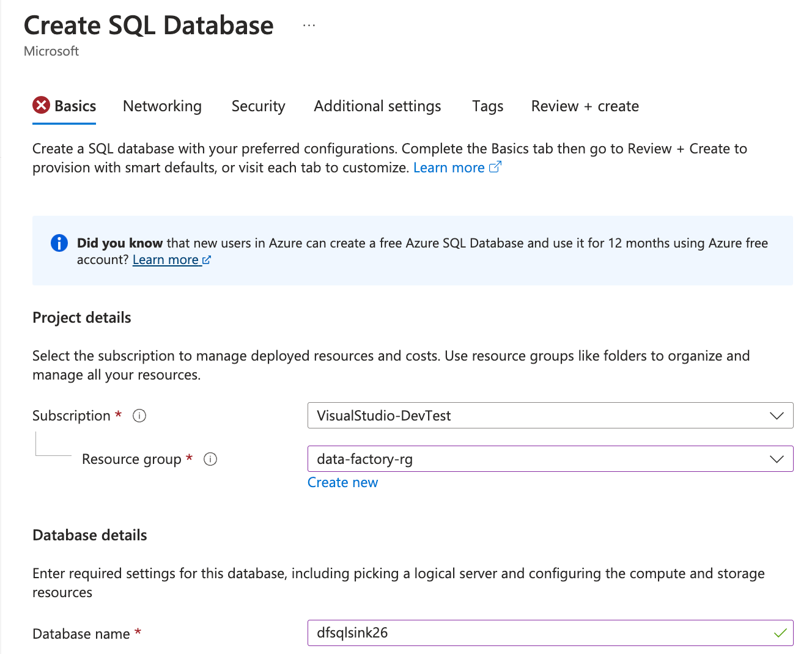812x654 pixels.
Task: Open the data-factory-rg combo box
Action: (x=550, y=459)
